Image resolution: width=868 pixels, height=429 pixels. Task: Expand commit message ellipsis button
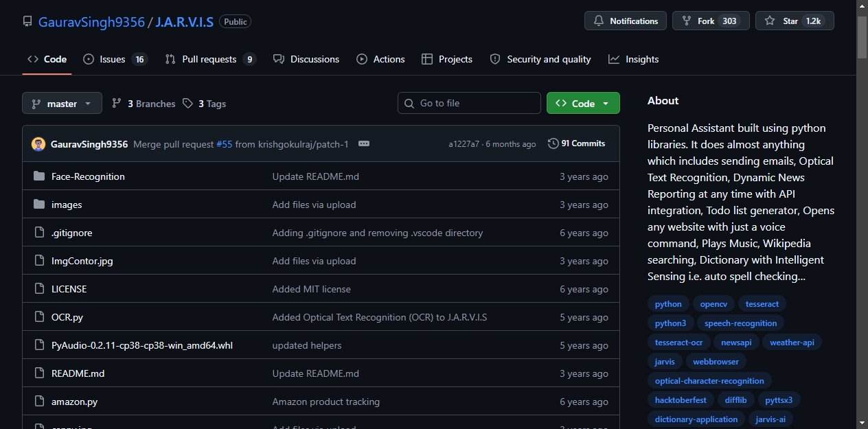pos(364,144)
